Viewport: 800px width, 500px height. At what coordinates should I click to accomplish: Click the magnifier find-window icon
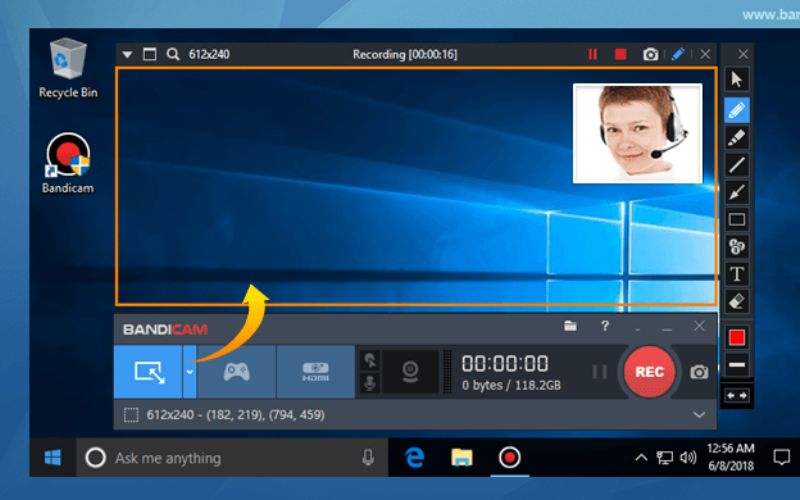(x=173, y=54)
